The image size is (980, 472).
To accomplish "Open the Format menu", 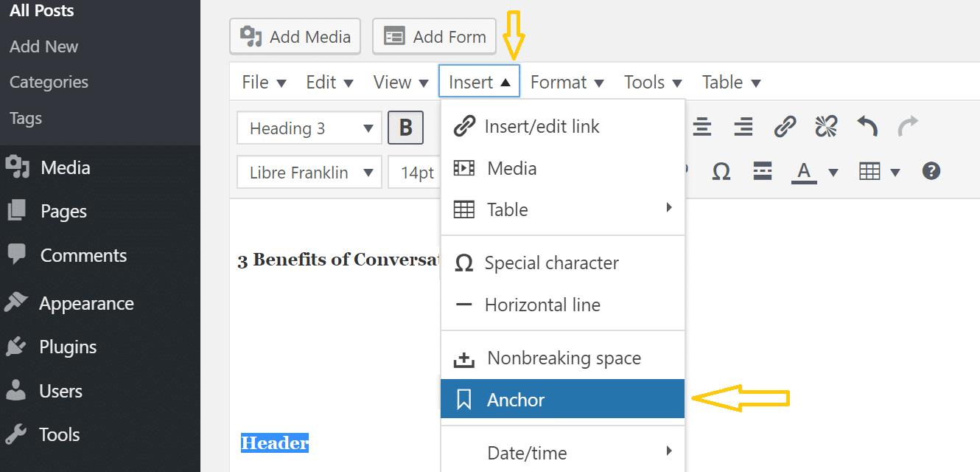I will pyautogui.click(x=567, y=82).
